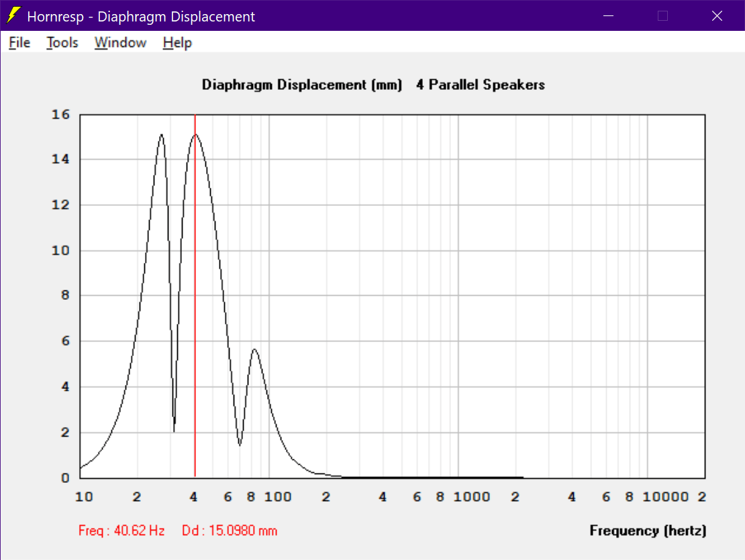Minimize the Hornresp window

608,16
